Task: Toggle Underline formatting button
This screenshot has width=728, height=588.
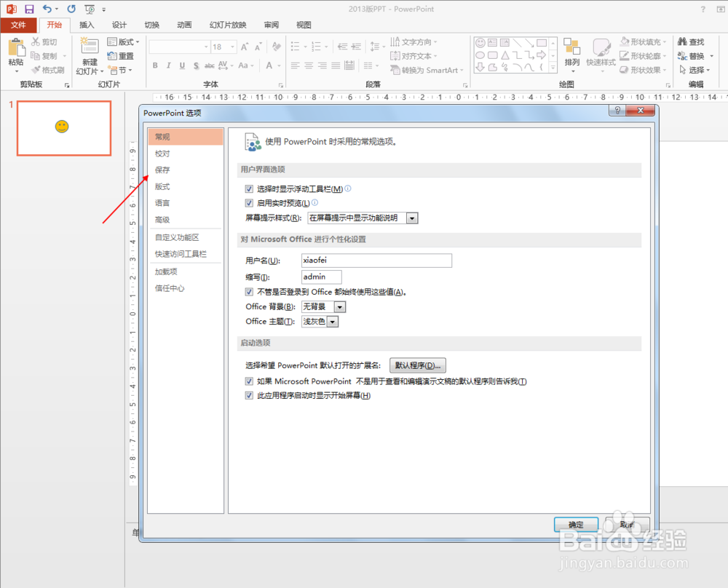Action: click(x=182, y=65)
